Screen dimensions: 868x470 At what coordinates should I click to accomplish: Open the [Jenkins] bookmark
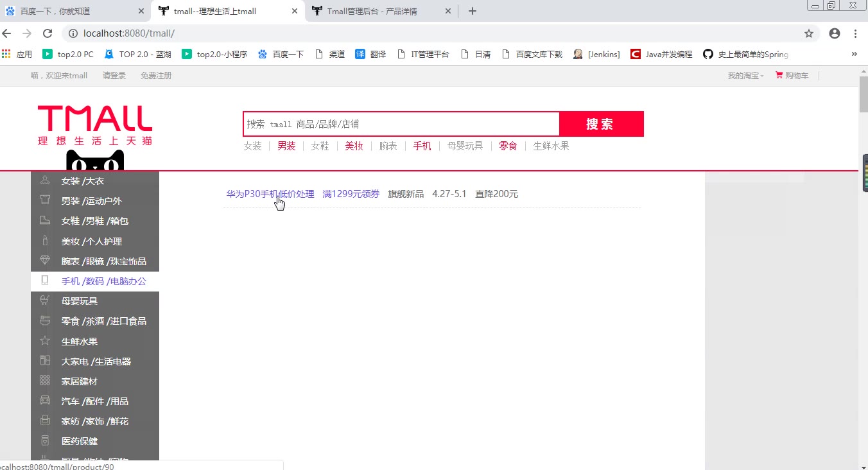(596, 55)
